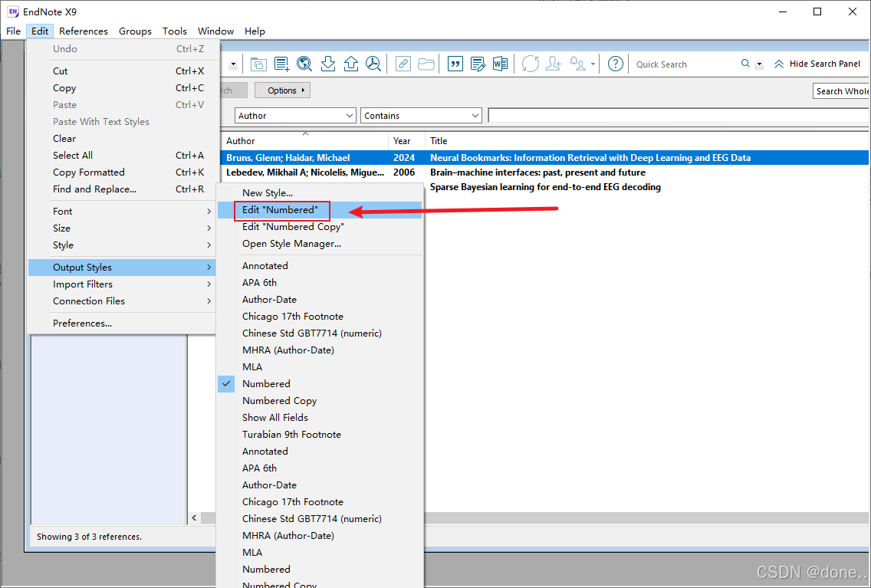Screen dimensions: 871x588
Task: Expand the Import Filters submenu
Action: click(122, 284)
